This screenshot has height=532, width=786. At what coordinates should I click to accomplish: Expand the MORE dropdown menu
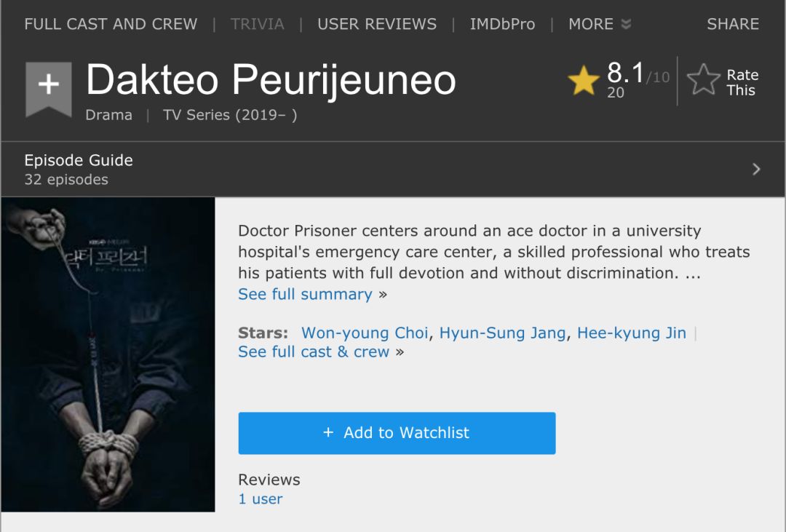pos(599,24)
